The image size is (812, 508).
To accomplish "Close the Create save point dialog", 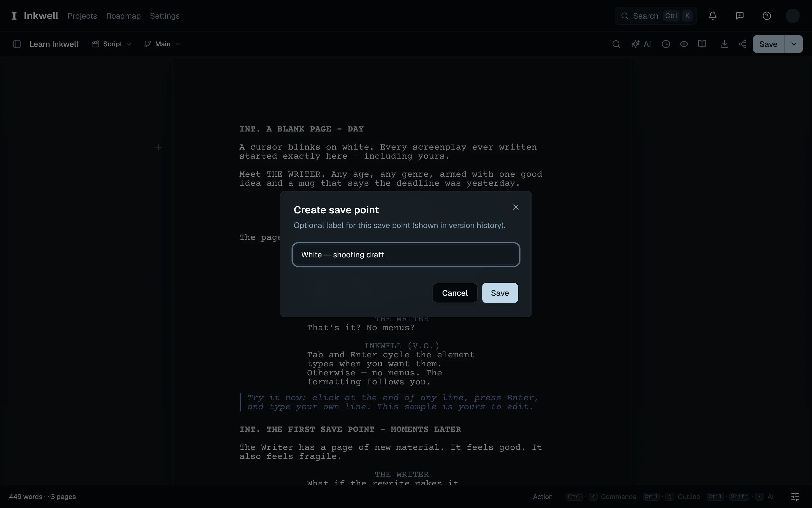I will 516,207.
